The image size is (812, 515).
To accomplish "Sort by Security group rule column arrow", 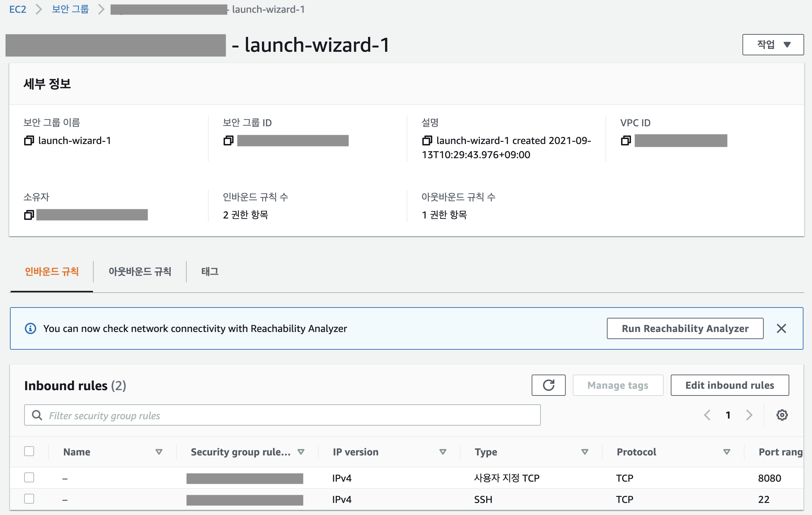I will [x=301, y=452].
